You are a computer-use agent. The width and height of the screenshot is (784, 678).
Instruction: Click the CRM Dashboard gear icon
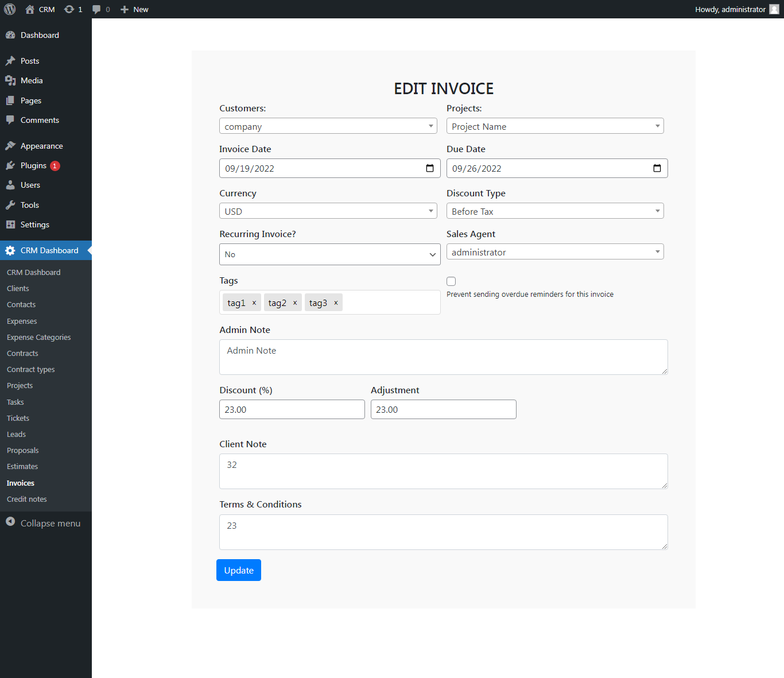[x=10, y=250]
